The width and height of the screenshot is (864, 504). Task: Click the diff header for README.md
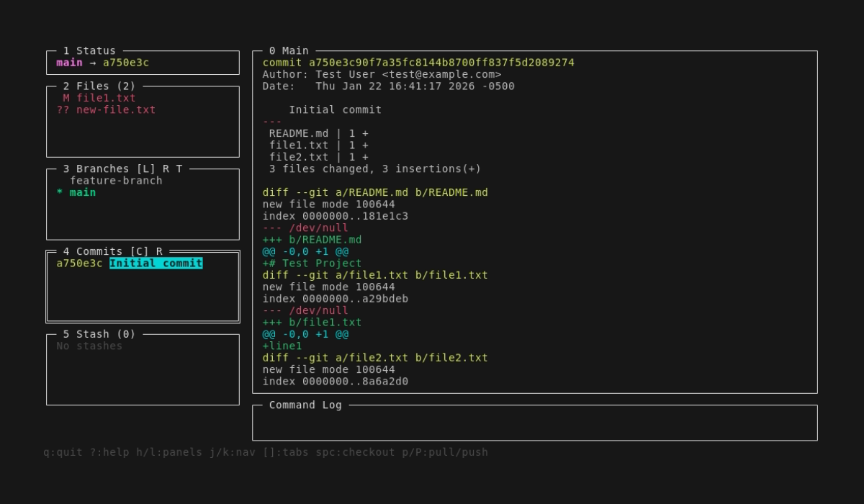(374, 193)
